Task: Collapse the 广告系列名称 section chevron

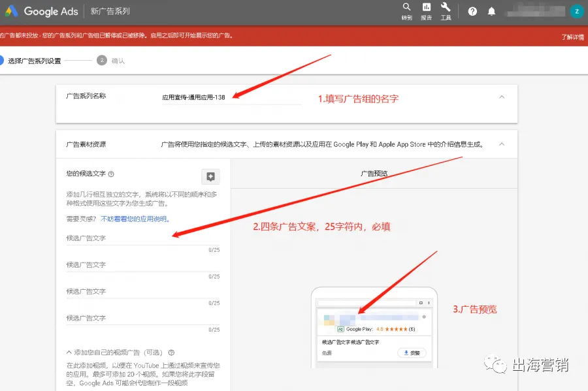Action: click(x=502, y=97)
